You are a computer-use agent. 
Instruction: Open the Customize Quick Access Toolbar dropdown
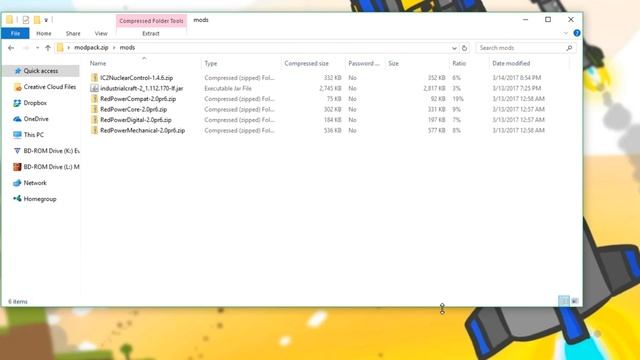tap(46, 20)
